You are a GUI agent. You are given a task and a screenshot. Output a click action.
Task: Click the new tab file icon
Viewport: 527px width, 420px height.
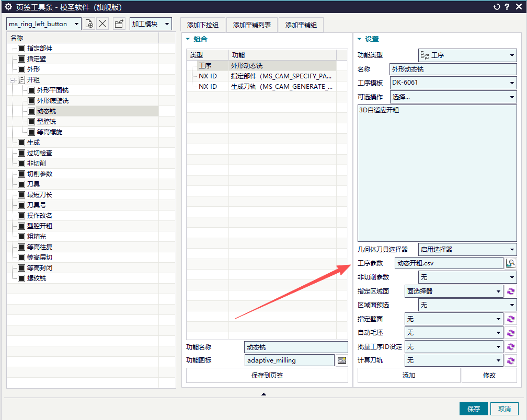pyautogui.click(x=89, y=24)
